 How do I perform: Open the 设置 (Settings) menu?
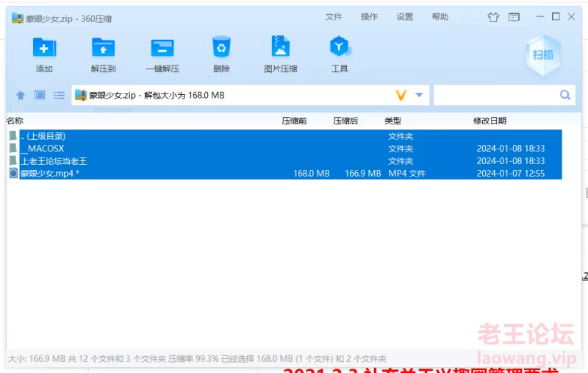tap(405, 16)
